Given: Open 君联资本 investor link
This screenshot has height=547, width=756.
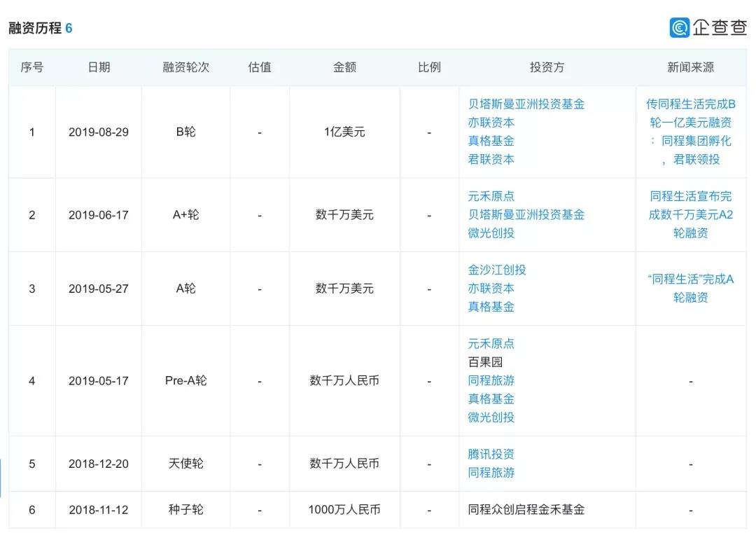Looking at the screenshot, I should (x=491, y=159).
